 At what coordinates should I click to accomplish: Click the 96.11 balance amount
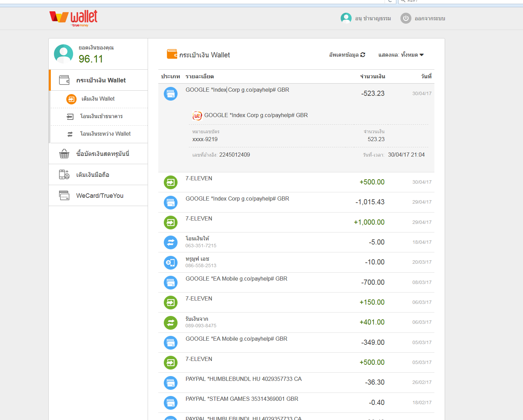tap(91, 59)
